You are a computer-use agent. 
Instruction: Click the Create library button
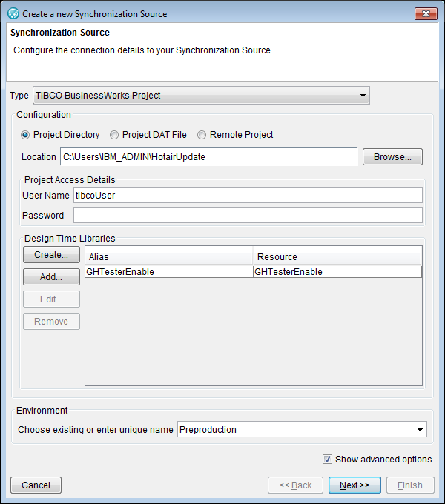(51, 255)
